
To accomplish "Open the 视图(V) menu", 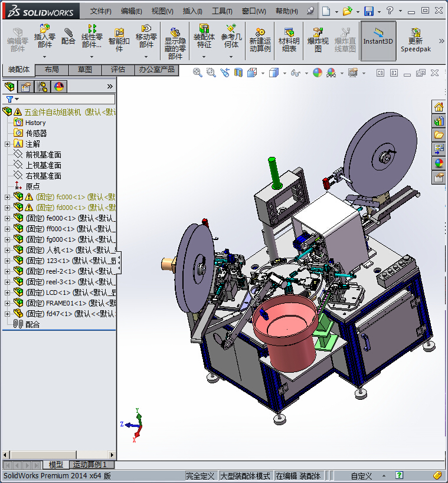I will pyautogui.click(x=162, y=11).
